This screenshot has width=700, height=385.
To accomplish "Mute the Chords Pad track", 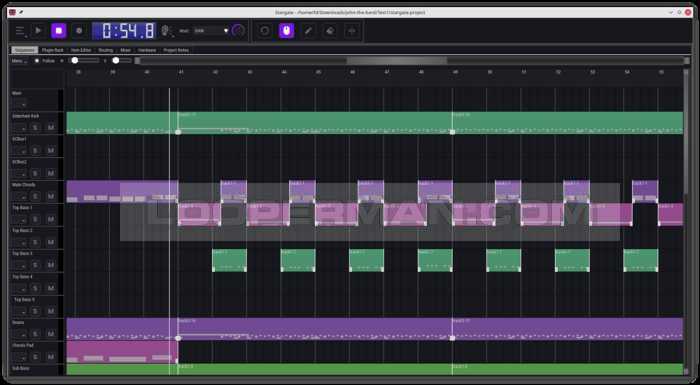I will [50, 357].
